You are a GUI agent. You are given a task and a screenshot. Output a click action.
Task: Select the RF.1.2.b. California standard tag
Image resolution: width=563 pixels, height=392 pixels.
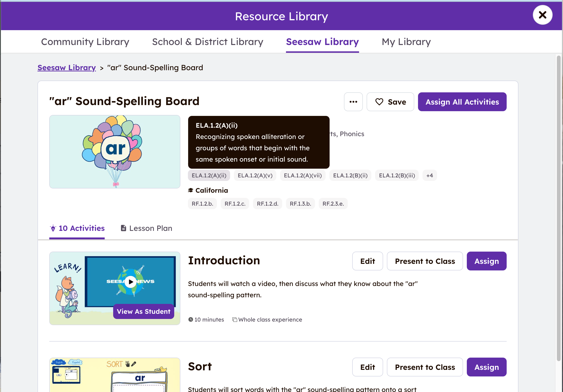[202, 204]
